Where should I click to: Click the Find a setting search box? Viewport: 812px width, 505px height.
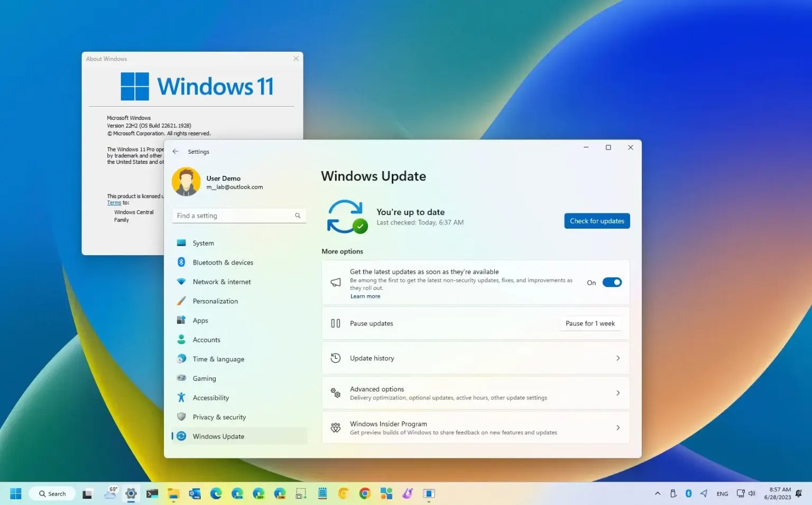coord(239,216)
